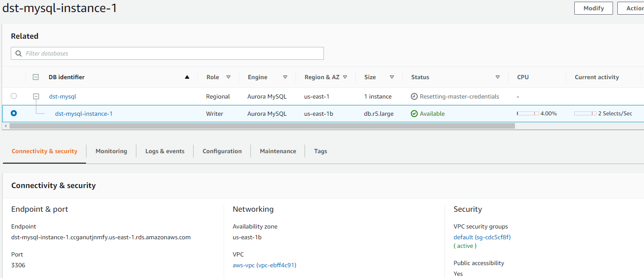
Task: Open the Region & AZ column sort triangle
Action: (345, 77)
